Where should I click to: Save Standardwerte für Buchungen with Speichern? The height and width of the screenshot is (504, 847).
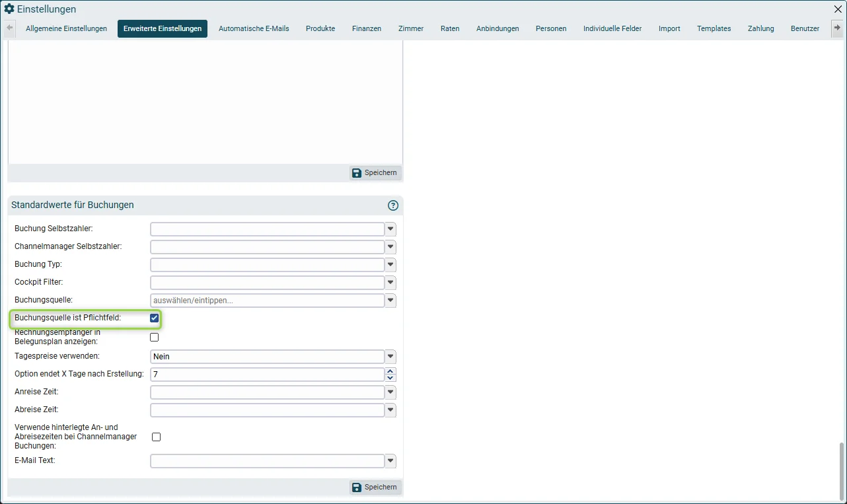[x=375, y=487]
